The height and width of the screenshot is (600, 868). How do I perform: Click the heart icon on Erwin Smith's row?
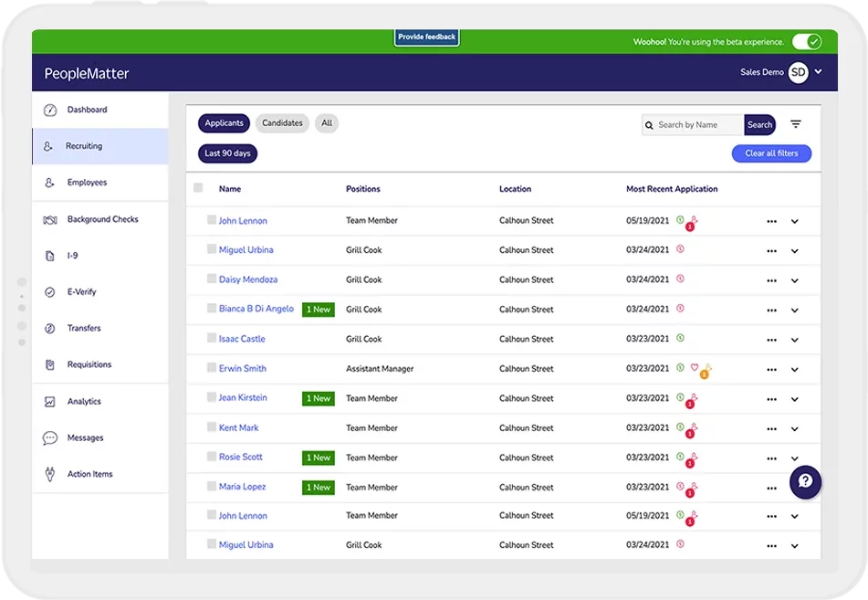(694, 368)
